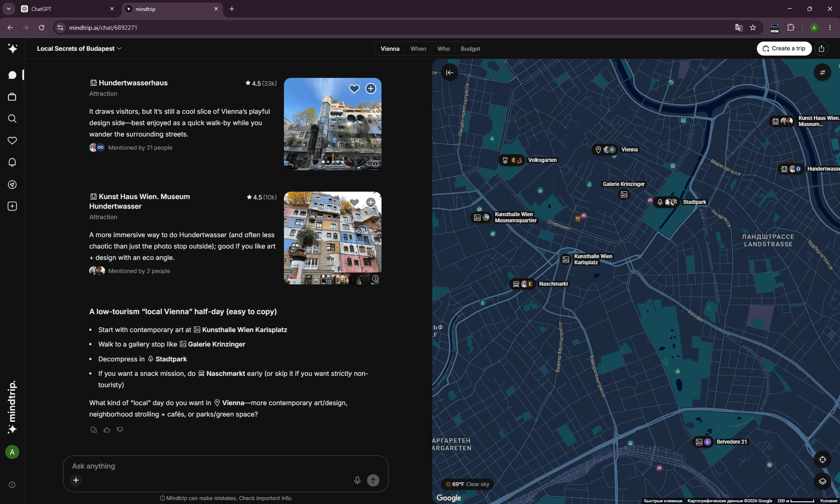Add Kunst Haus Wien to trip with plus icon
840x504 pixels.
coord(371,203)
